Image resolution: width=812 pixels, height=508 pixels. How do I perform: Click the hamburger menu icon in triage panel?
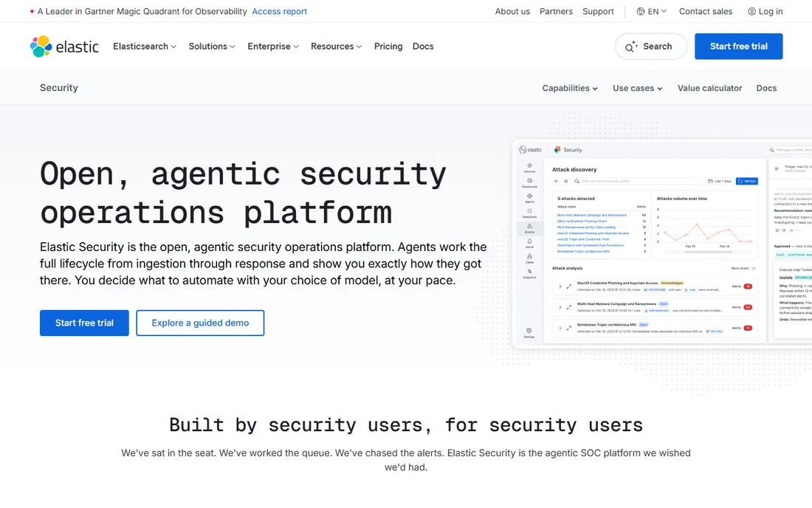point(777,169)
